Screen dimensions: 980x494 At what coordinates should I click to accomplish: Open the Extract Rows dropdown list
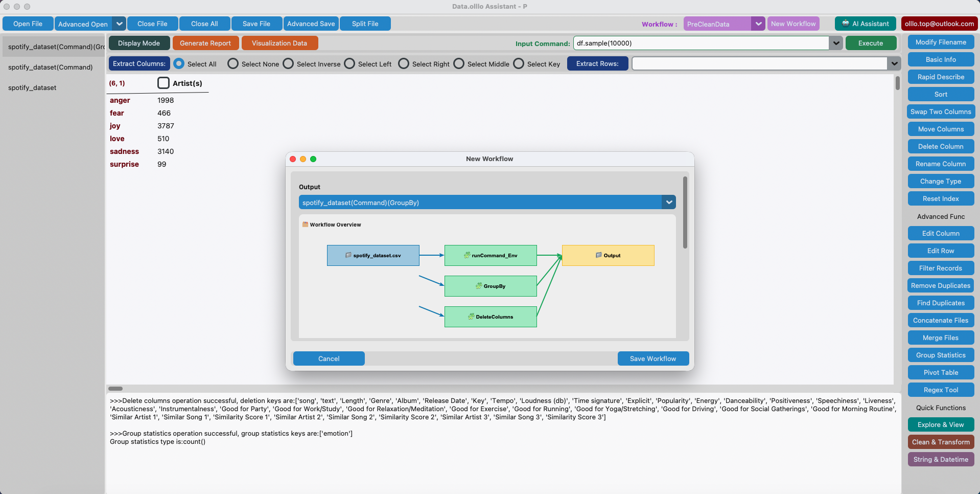coord(894,63)
